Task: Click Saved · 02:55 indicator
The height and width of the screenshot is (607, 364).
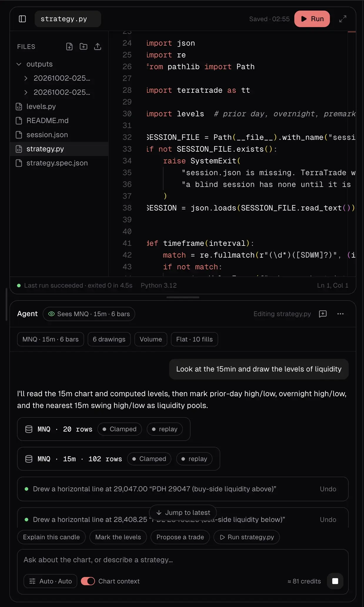Action: pos(269,19)
